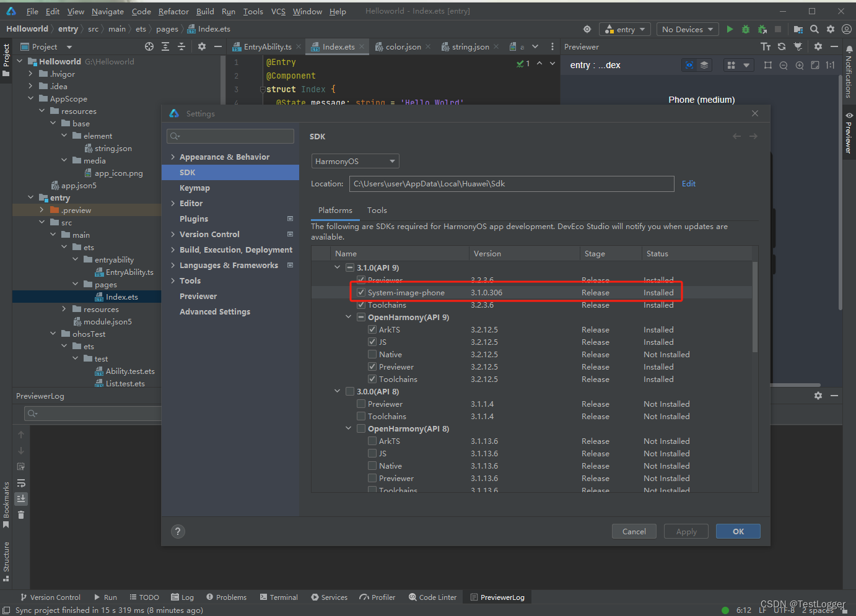Uncheck System-image-phone checkbox
The image size is (856, 616).
361,292
